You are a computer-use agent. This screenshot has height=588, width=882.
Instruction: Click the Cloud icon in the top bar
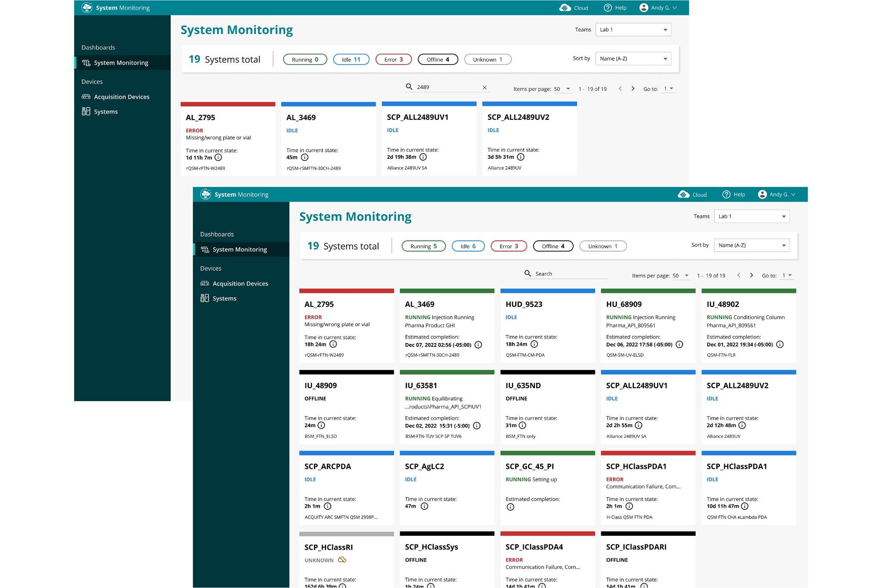coord(683,194)
